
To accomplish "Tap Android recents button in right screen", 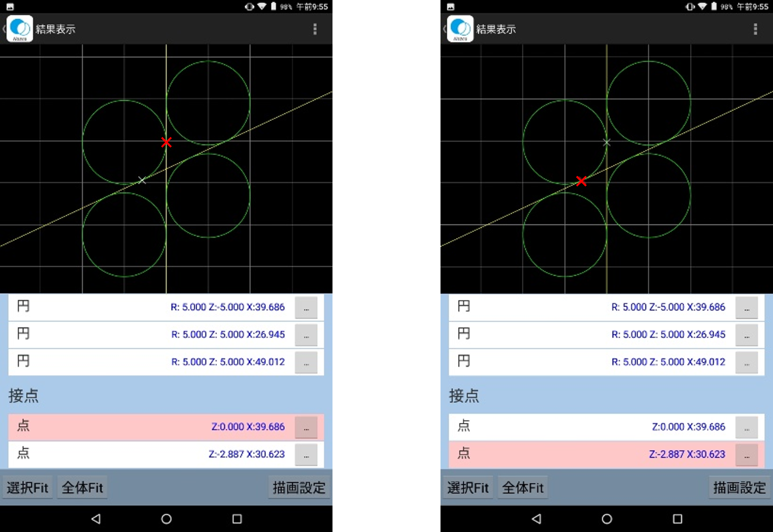I will pyautogui.click(x=677, y=519).
